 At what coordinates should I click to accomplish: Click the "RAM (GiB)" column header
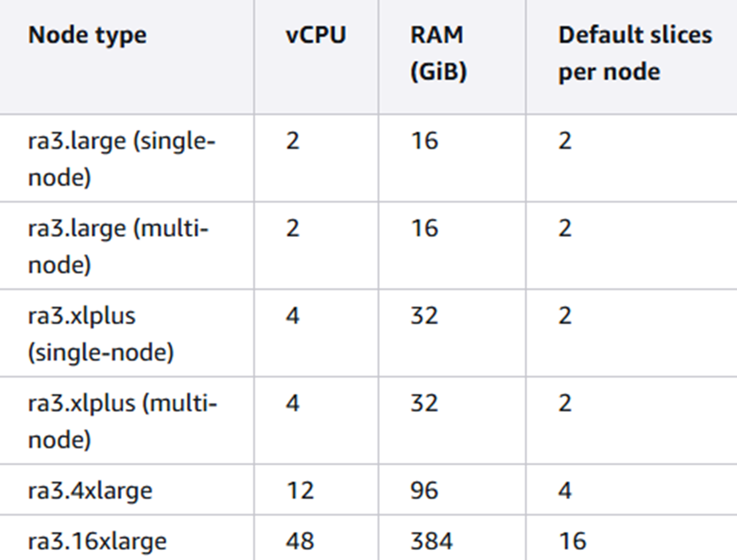(x=438, y=53)
